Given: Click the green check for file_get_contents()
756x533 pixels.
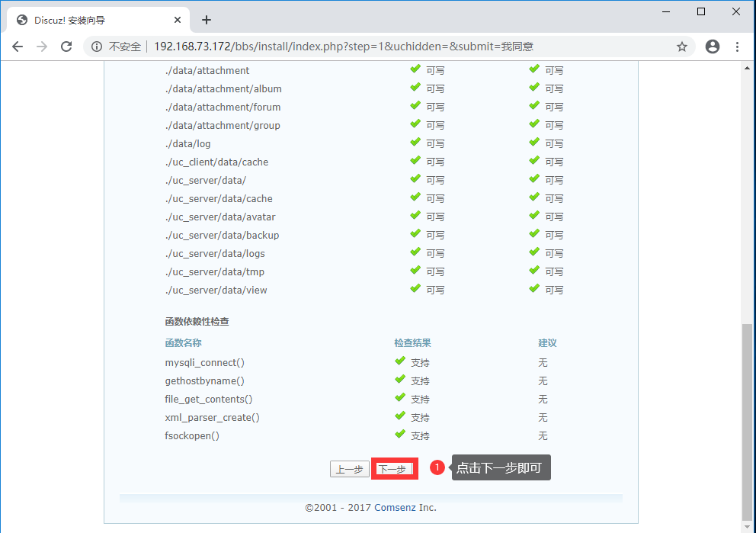Looking at the screenshot, I should (400, 397).
